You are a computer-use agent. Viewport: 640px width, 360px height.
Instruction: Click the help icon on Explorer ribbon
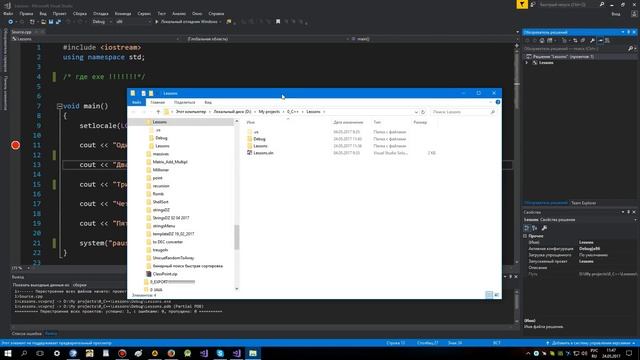tap(498, 102)
